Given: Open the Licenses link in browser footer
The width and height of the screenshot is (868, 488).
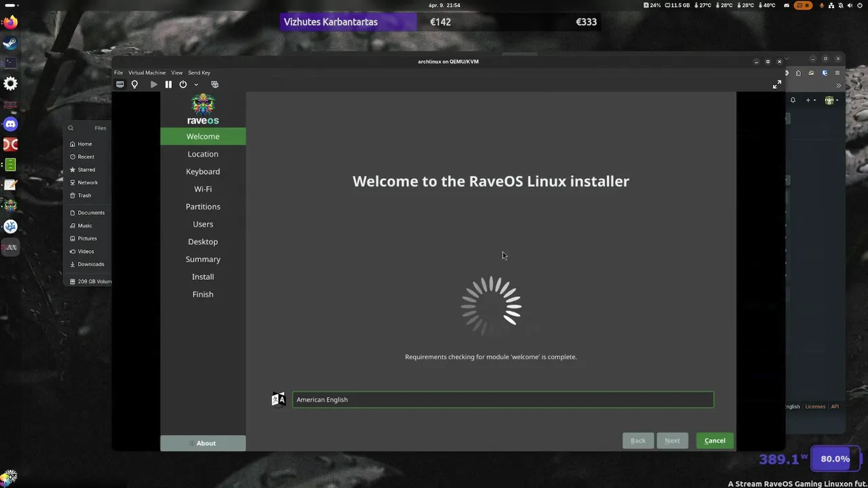Looking at the screenshot, I should 815,407.
